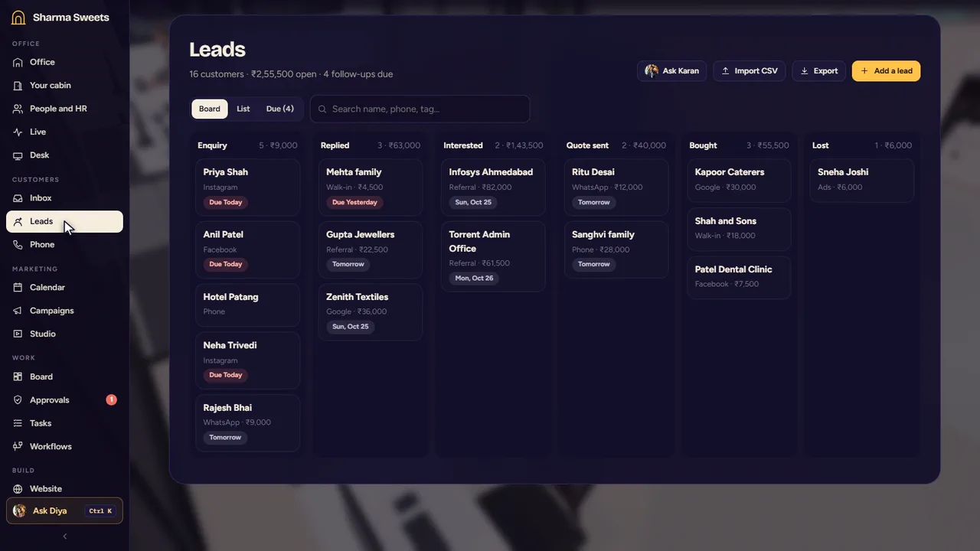980x551 pixels.
Task: Open the Zenith Textiles lead card
Action: [371, 312]
